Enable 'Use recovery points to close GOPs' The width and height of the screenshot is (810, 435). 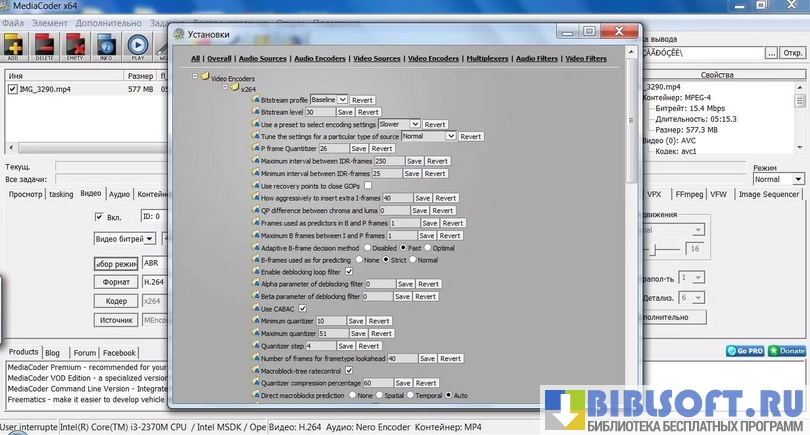[368, 186]
